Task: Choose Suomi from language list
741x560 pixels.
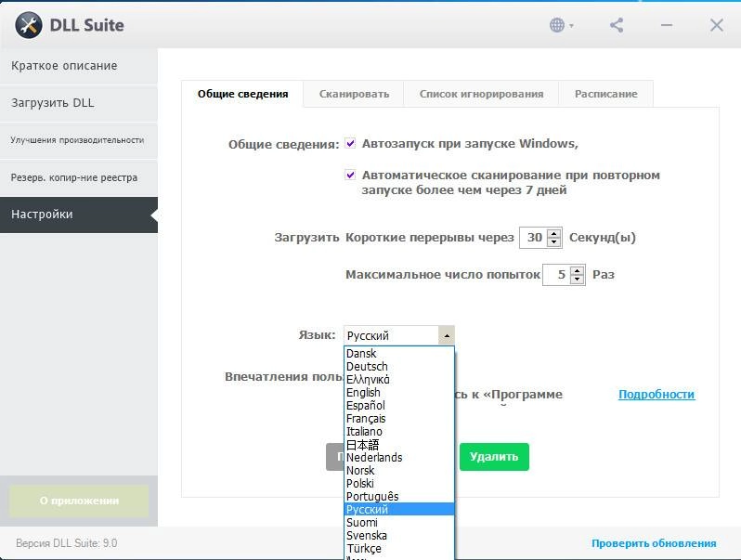Action: (399, 523)
